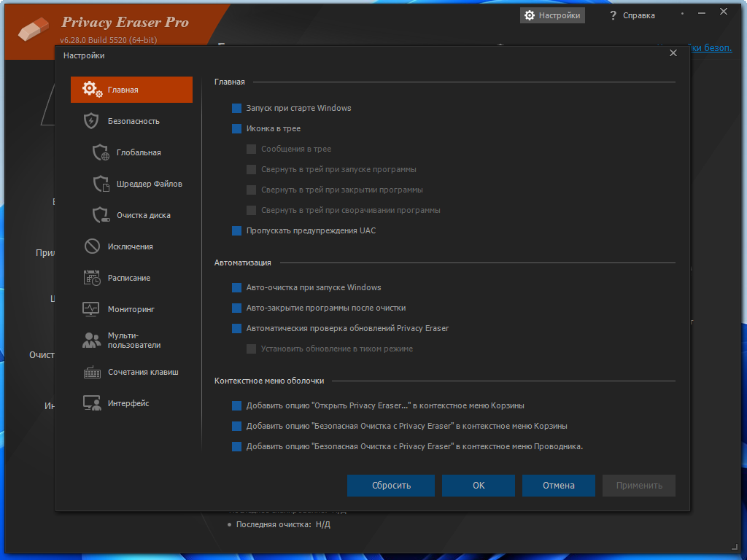The image size is (747, 560).
Task: Open the Справка menu in title bar
Action: point(632,15)
